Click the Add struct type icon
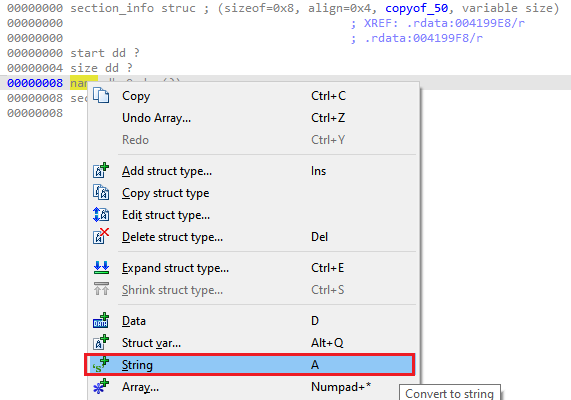Image resolution: width=571 pixels, height=400 pixels. [x=101, y=170]
